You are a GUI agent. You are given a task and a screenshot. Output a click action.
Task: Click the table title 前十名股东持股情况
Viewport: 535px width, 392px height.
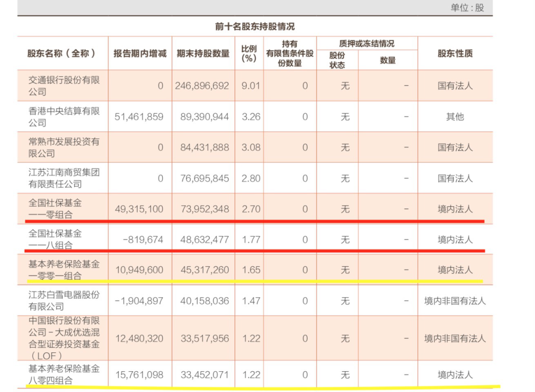(x=255, y=27)
